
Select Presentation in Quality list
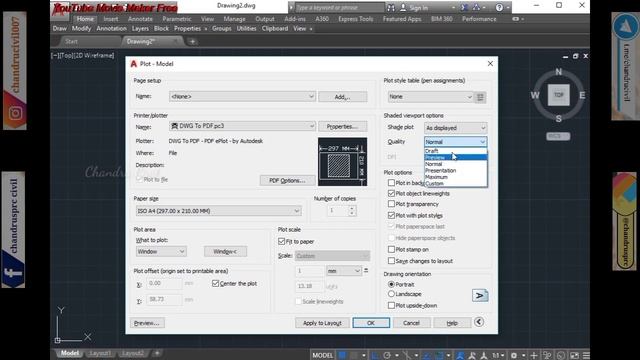[456, 171]
